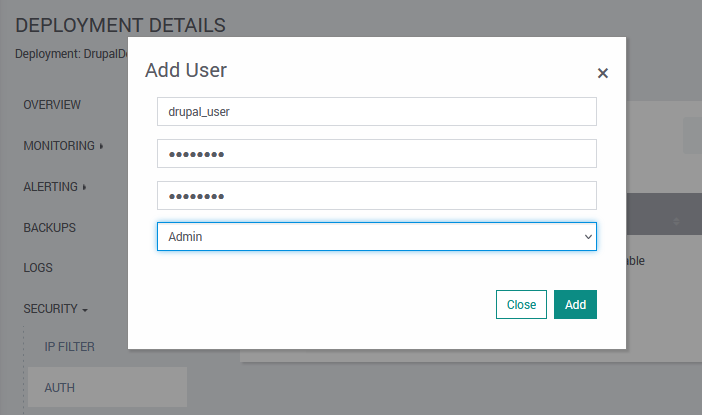The height and width of the screenshot is (415, 702).
Task: Select MONITORING in the sidebar
Action: point(58,146)
